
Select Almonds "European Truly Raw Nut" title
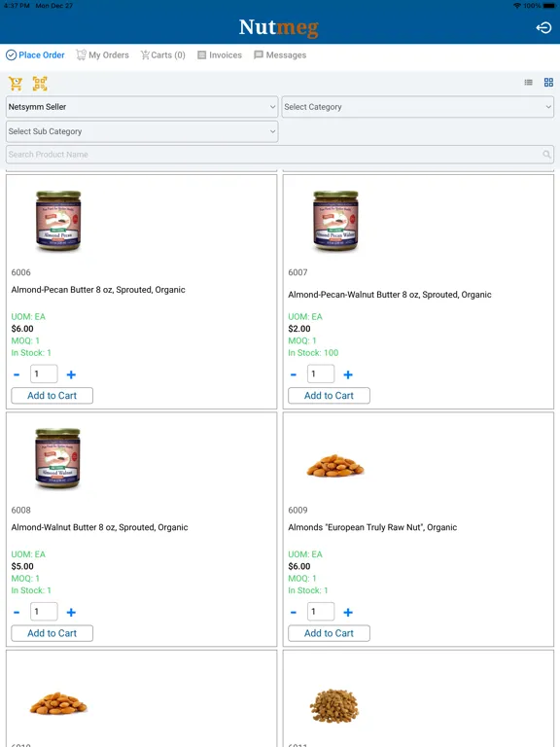(x=372, y=527)
